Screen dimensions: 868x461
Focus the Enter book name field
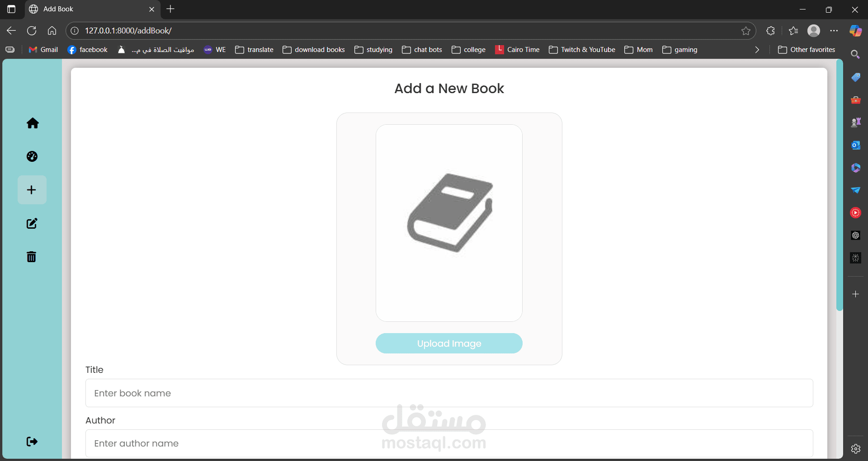click(x=449, y=393)
